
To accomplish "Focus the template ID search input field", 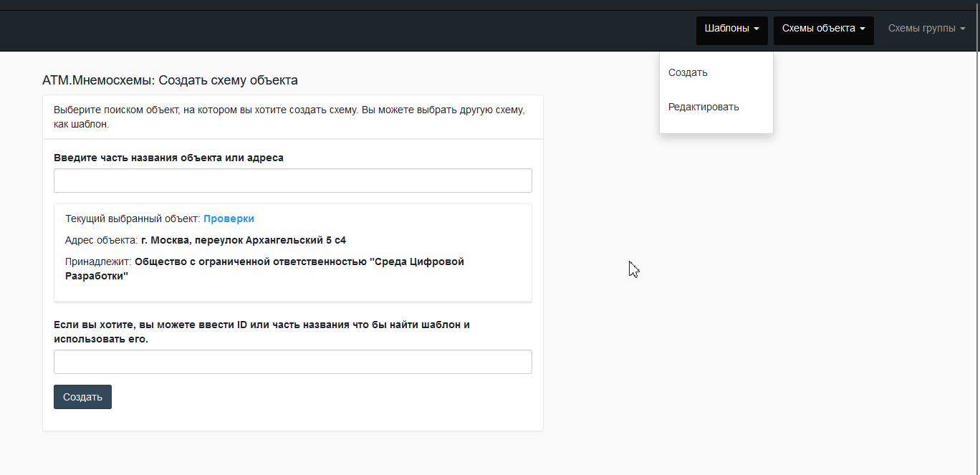I will (292, 362).
